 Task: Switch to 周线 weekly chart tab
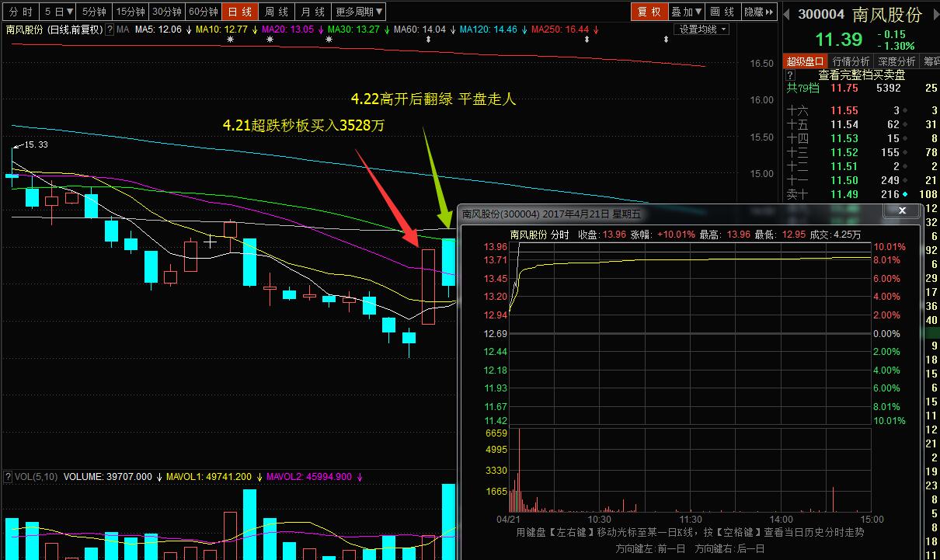277,12
